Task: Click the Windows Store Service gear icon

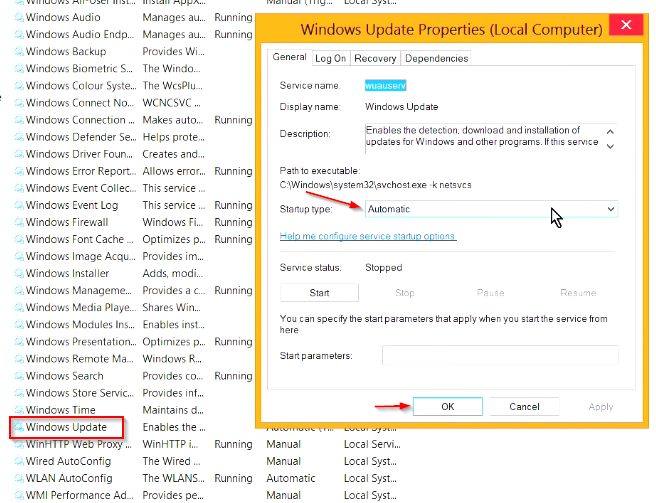Action: click(19, 393)
